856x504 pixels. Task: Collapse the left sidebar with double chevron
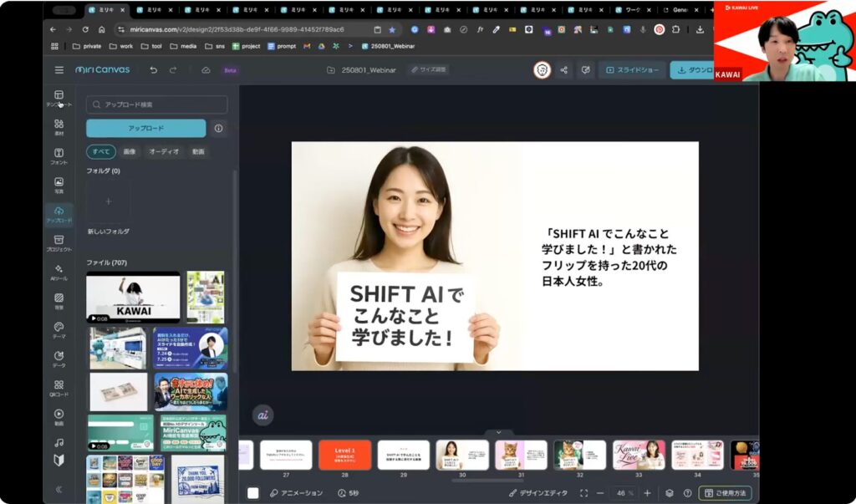[59, 489]
